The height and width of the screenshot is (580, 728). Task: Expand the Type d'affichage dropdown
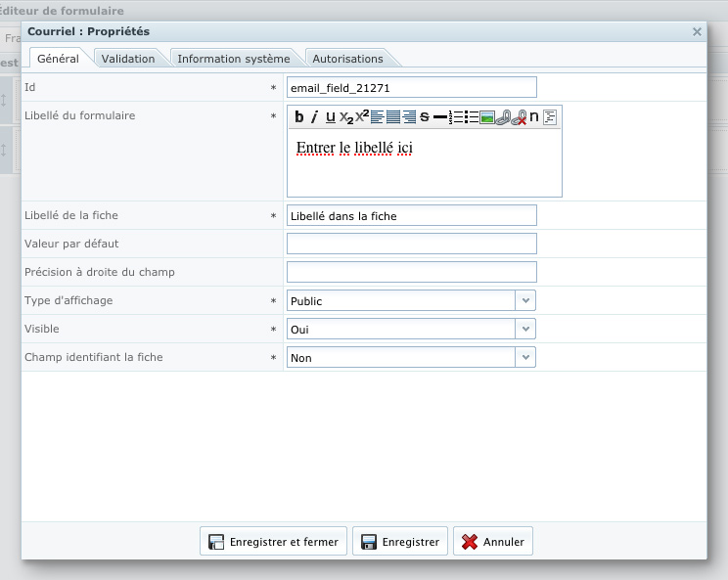click(525, 300)
